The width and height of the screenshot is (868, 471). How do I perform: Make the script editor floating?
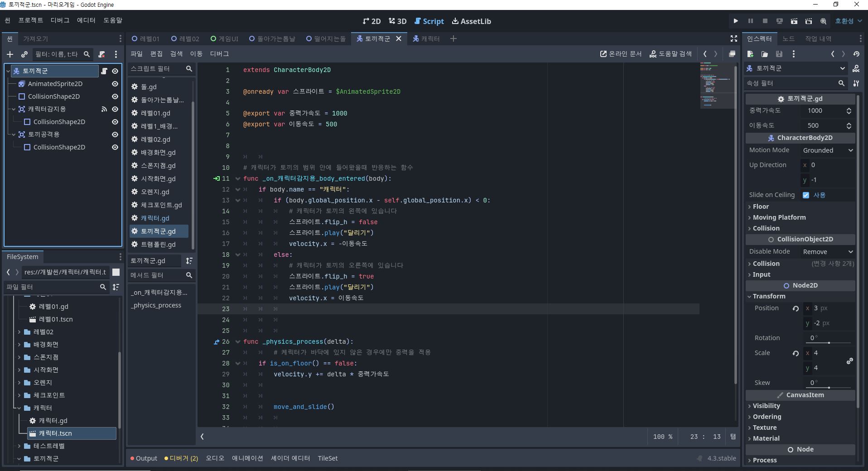[732, 54]
